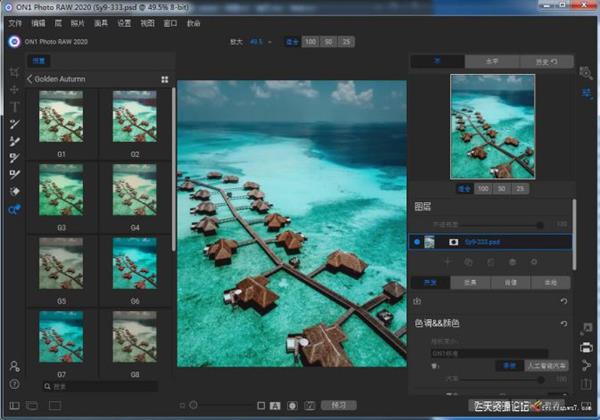Open the 窗口 menu
The width and height of the screenshot is (600, 420).
pos(170,21)
